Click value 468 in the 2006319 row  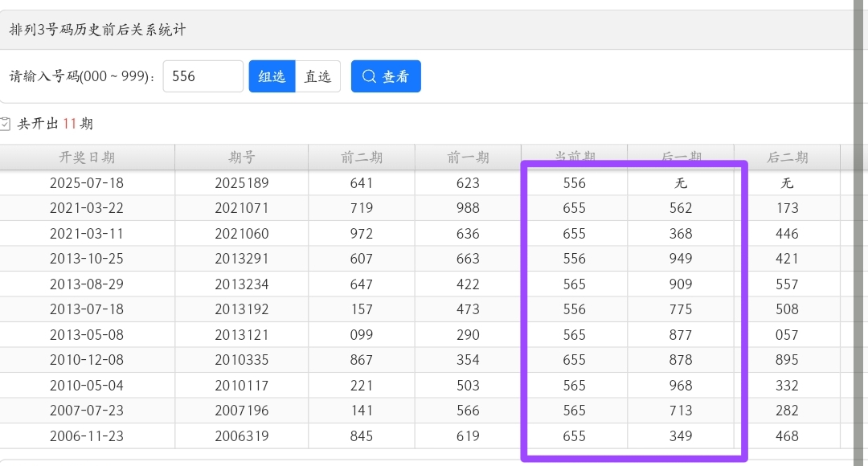(x=787, y=436)
